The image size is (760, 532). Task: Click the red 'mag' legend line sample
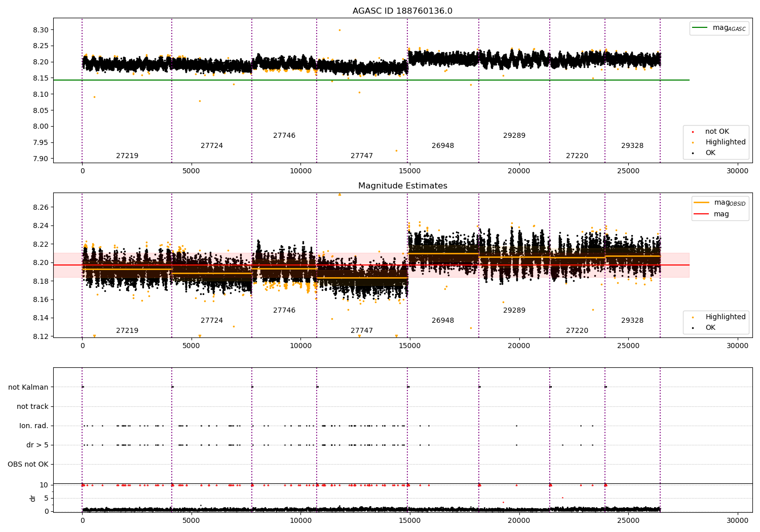pos(702,214)
